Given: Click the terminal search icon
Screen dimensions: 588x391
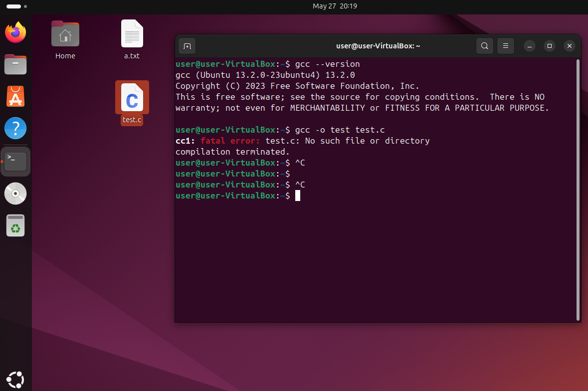Looking at the screenshot, I should 484,46.
